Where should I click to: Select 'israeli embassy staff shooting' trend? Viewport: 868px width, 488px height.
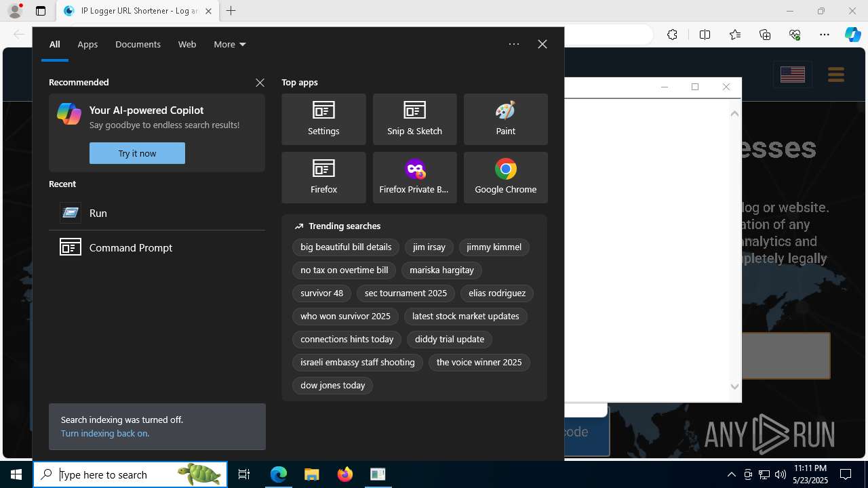click(x=357, y=363)
